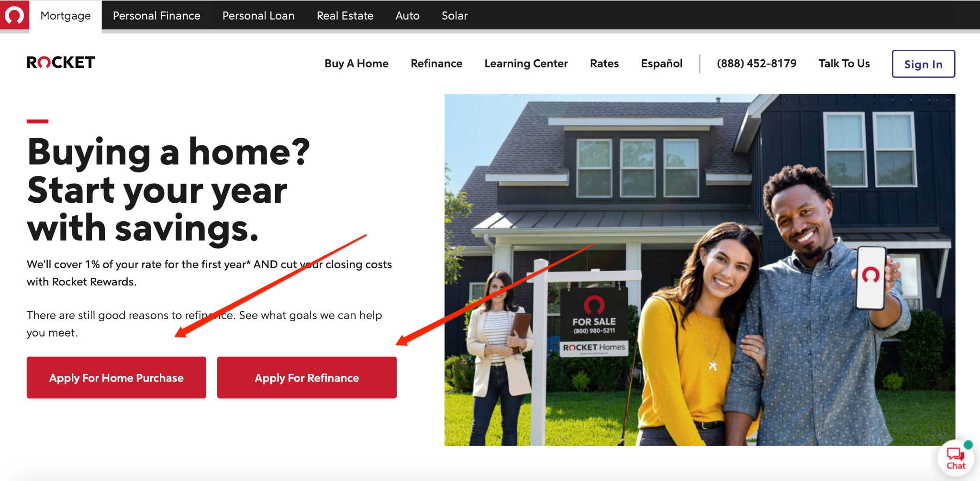The image size is (980, 481).
Task: Open the Personal Loan tab
Action: click(258, 16)
